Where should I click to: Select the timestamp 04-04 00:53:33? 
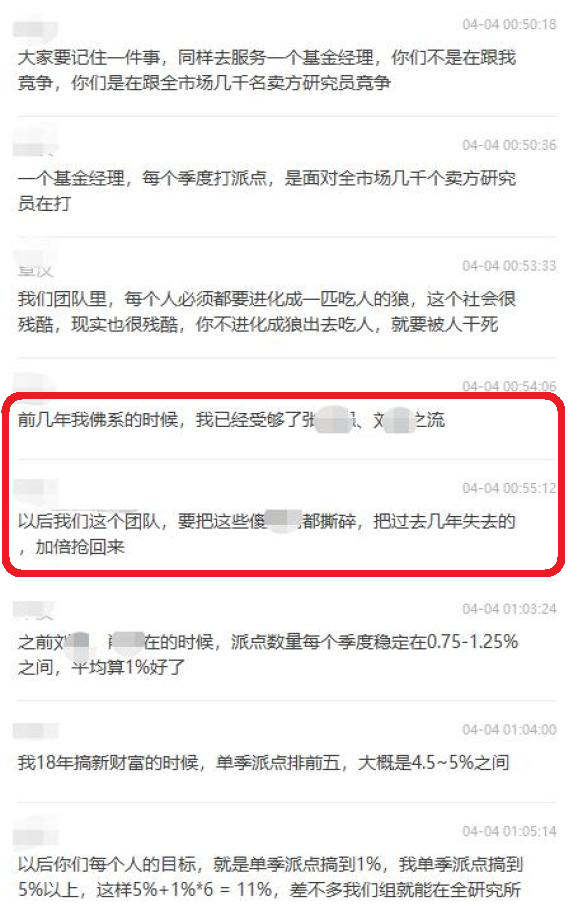pos(509,266)
